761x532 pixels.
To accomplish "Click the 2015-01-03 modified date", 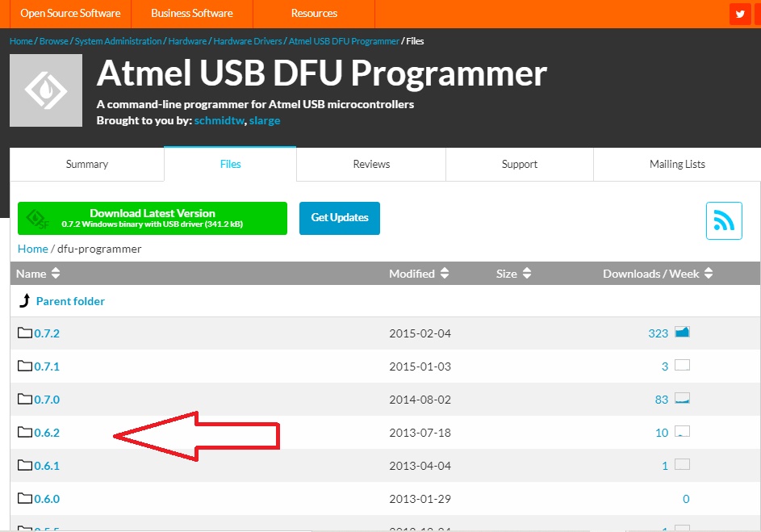I will coord(420,367).
